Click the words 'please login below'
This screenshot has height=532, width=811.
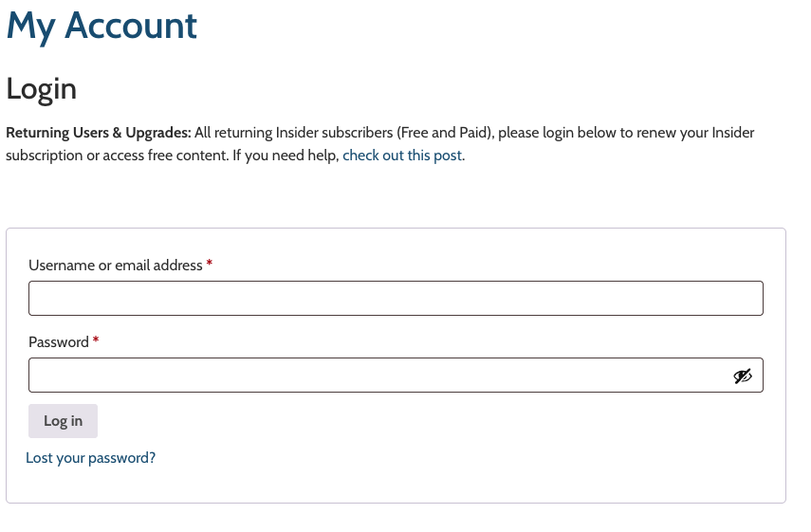point(556,133)
